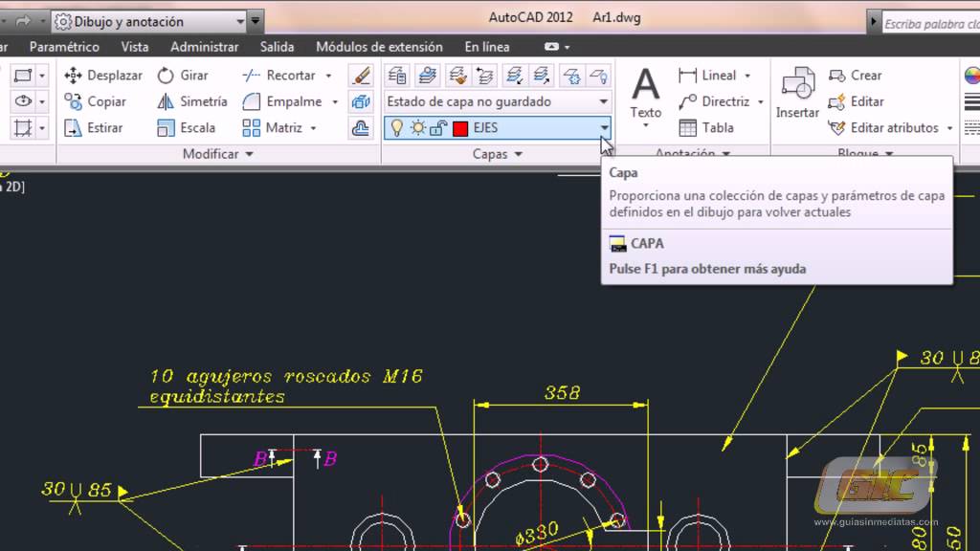The width and height of the screenshot is (980, 551).
Task: Open the En línea ribbon tab
Action: point(487,47)
